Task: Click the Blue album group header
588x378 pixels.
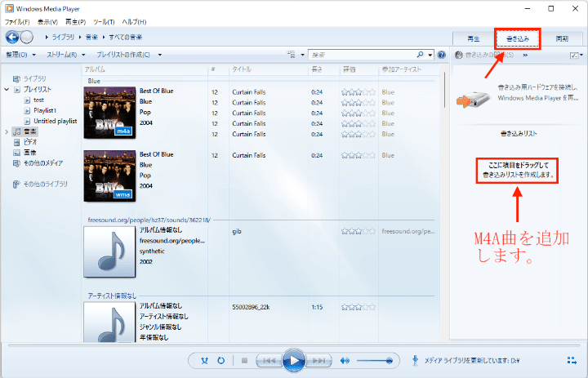Action: 94,81
